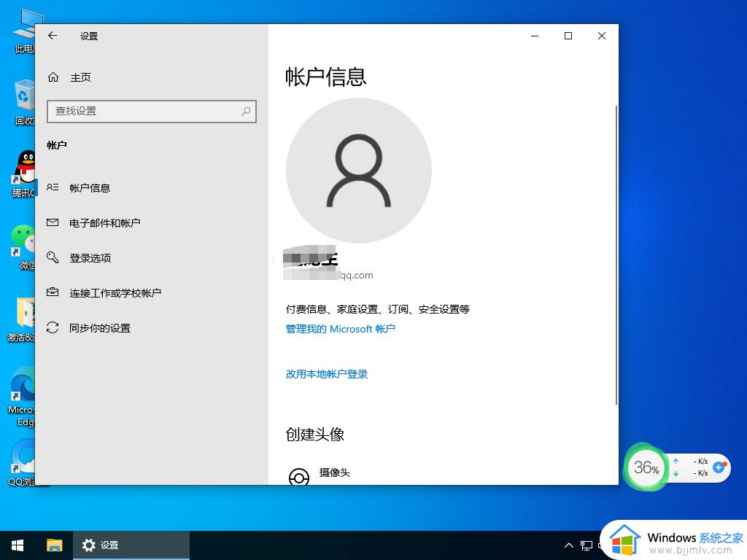Click the 帐户信息 page heading
747x560 pixels.
326,77
